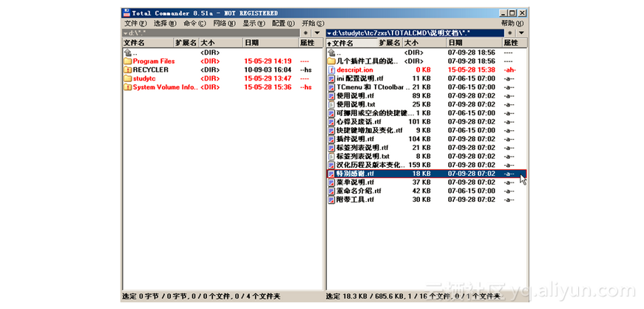
Task: Click the parent directory up-arrow icon in right panel
Action: [x=331, y=52]
